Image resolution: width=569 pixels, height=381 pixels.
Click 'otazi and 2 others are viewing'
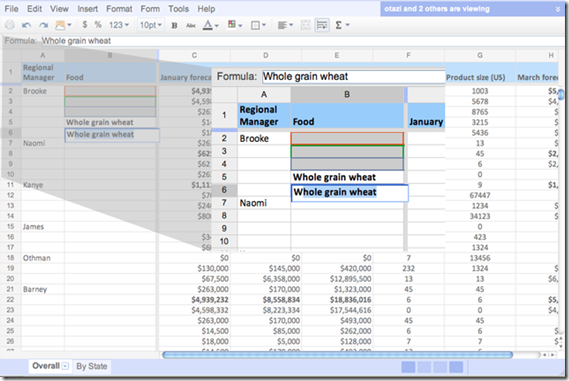coord(437,9)
